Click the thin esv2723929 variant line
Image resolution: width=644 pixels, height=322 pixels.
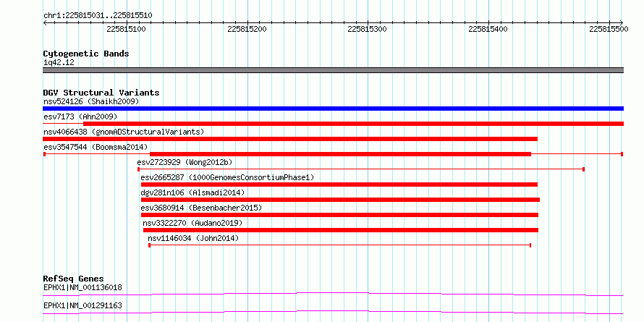click(361, 169)
